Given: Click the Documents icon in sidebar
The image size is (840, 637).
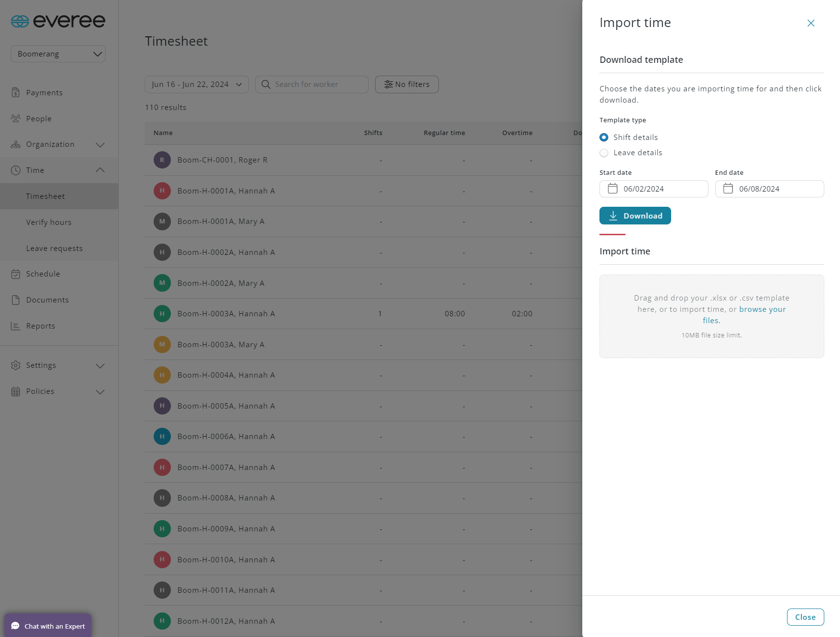Looking at the screenshot, I should click(16, 300).
